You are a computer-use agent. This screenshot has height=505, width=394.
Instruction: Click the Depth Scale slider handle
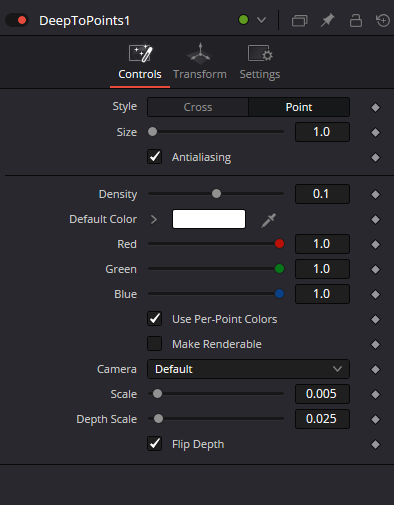click(159, 419)
